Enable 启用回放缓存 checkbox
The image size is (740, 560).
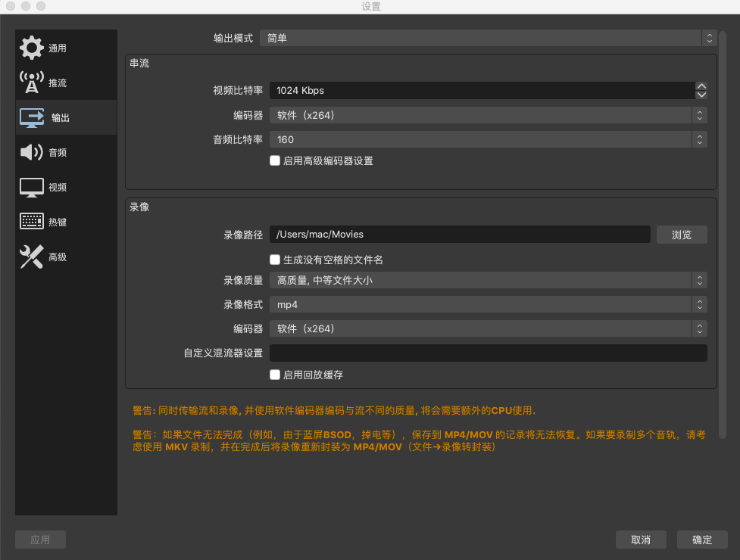point(275,375)
